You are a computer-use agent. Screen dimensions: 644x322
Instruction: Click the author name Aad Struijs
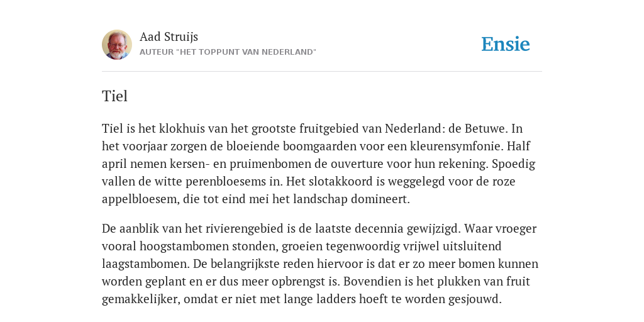click(169, 36)
